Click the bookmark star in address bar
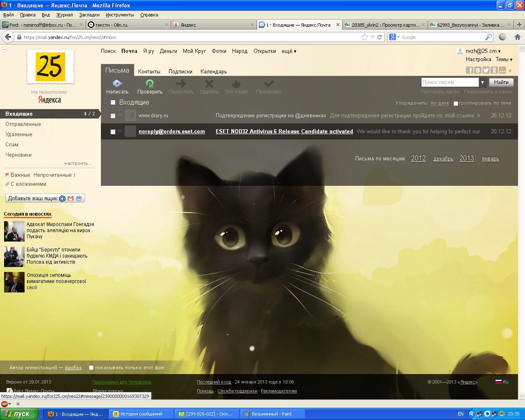The width and height of the screenshot is (525, 420). (x=365, y=37)
